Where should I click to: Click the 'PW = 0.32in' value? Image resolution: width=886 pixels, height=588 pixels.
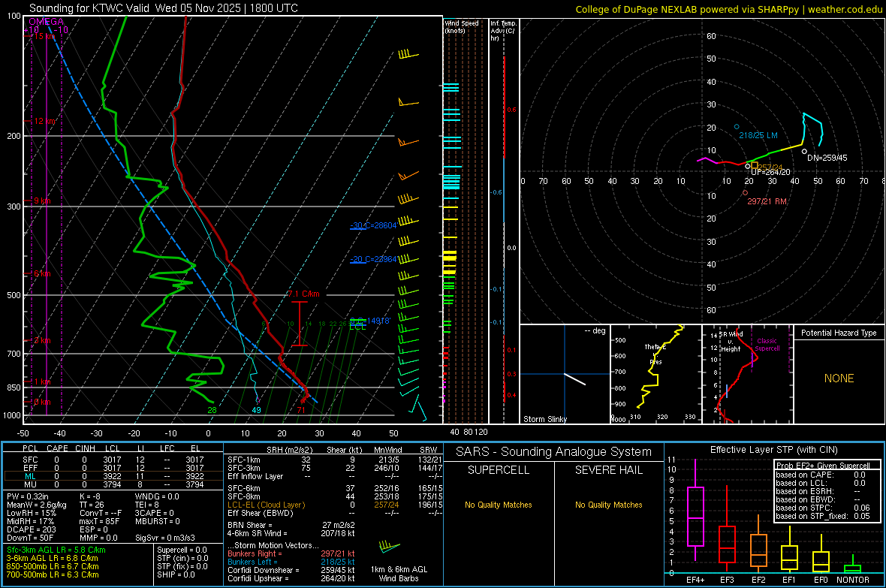[x=29, y=496]
